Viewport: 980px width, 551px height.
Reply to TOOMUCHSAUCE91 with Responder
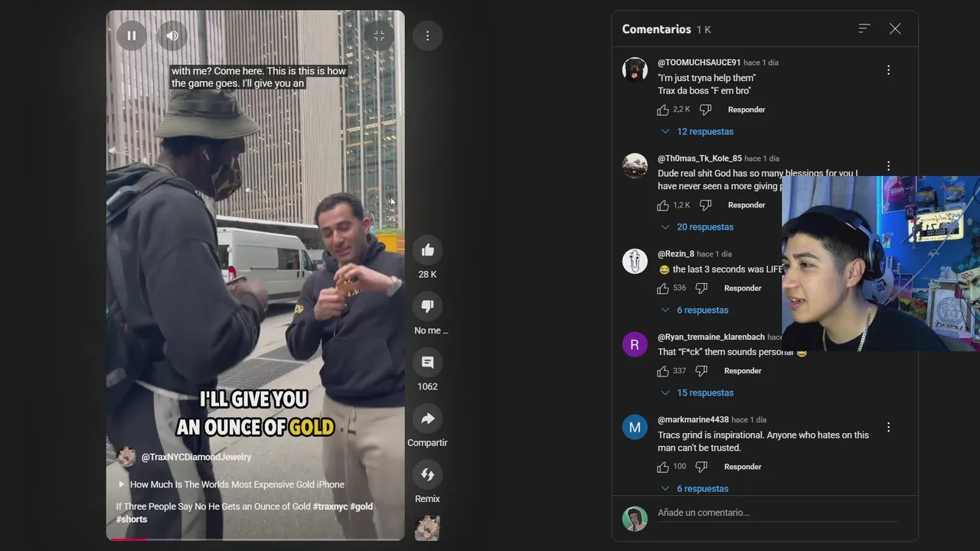click(x=746, y=109)
